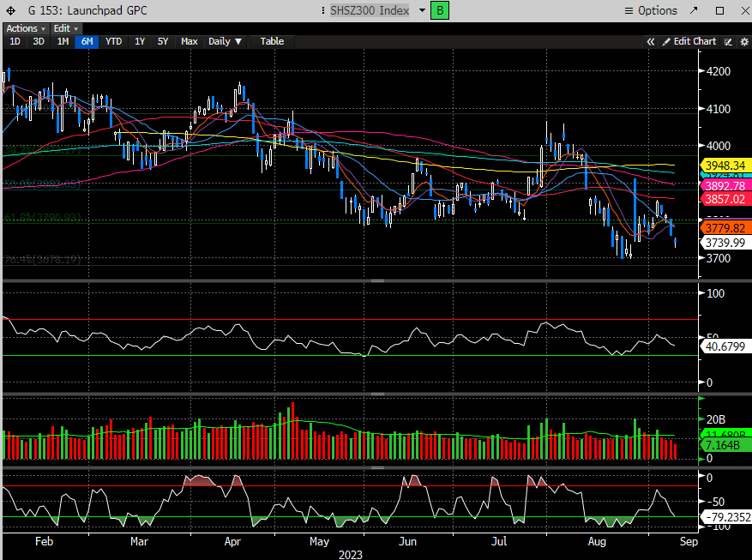752x560 pixels.
Task: Click the pop-out arrow icon
Action: pyautogui.click(x=694, y=10)
